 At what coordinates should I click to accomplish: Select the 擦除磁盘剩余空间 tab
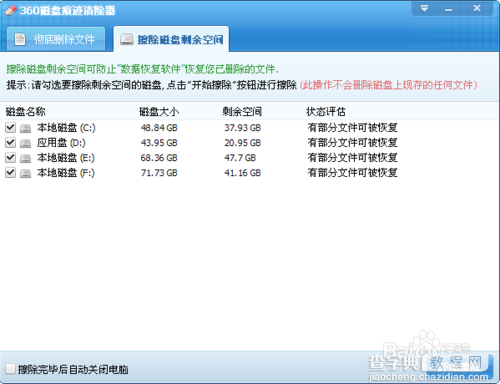click(171, 39)
